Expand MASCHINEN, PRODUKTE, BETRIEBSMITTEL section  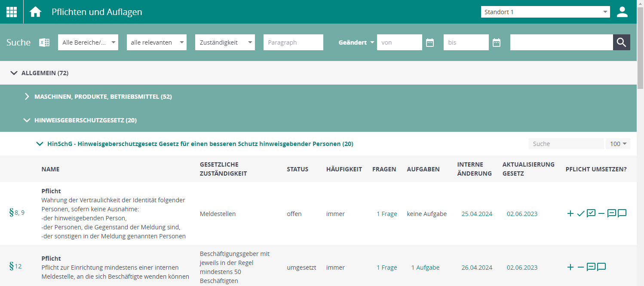[28, 97]
